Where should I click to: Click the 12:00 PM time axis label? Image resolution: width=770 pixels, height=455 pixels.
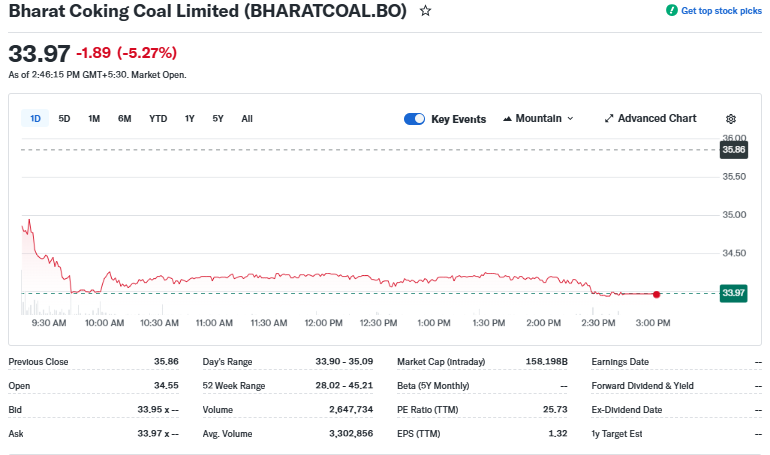[324, 323]
